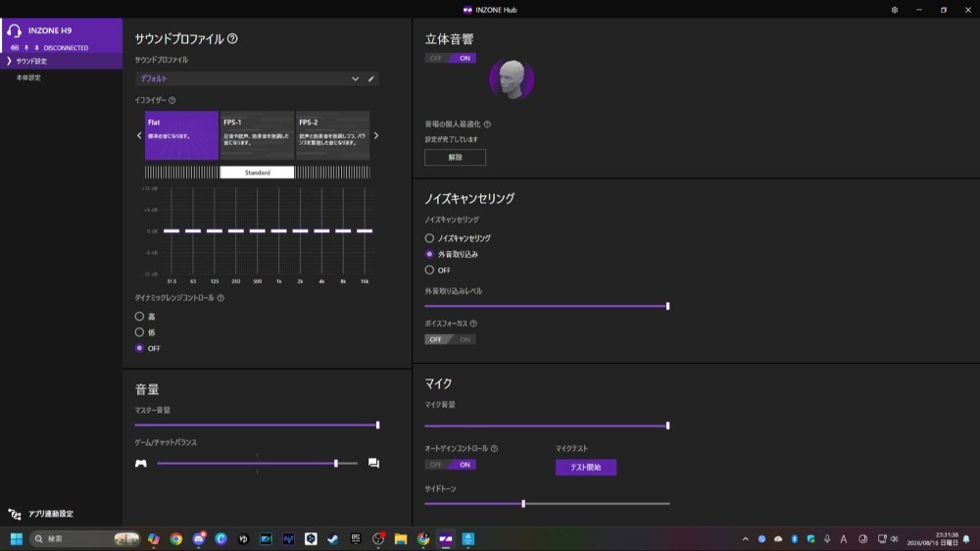
Task: Open オートゲインコントロール help icon
Action: 494,448
